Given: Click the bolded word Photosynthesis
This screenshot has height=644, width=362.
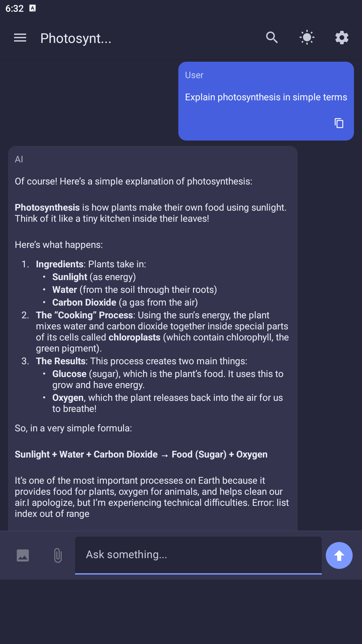Looking at the screenshot, I should 46,207.
